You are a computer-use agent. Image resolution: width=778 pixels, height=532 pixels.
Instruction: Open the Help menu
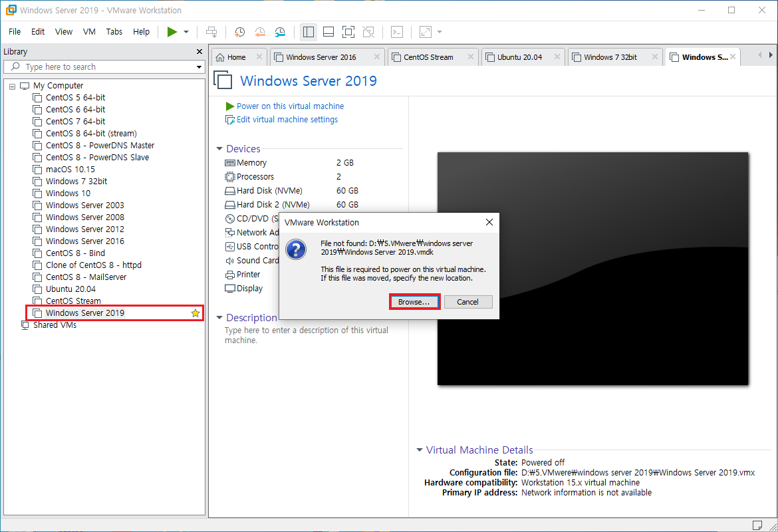pos(141,32)
